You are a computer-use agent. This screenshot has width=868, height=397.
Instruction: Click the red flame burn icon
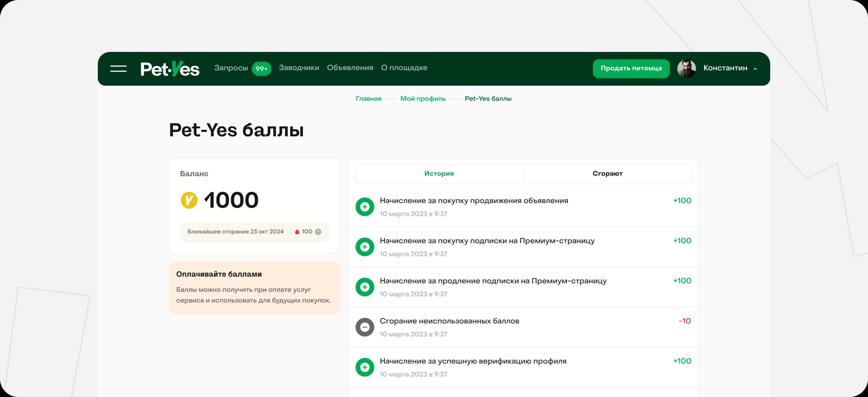[297, 232]
